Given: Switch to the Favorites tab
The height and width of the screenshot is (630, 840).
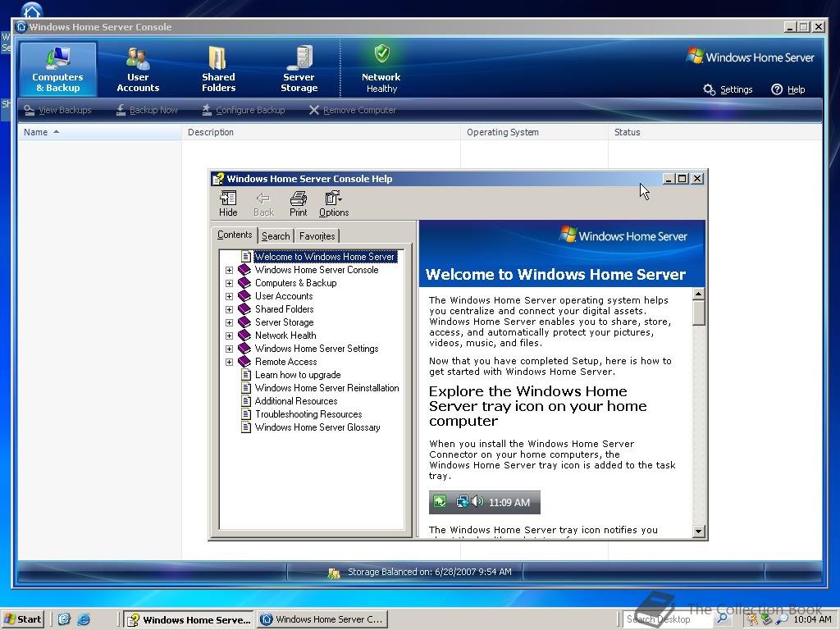Looking at the screenshot, I should [317, 236].
